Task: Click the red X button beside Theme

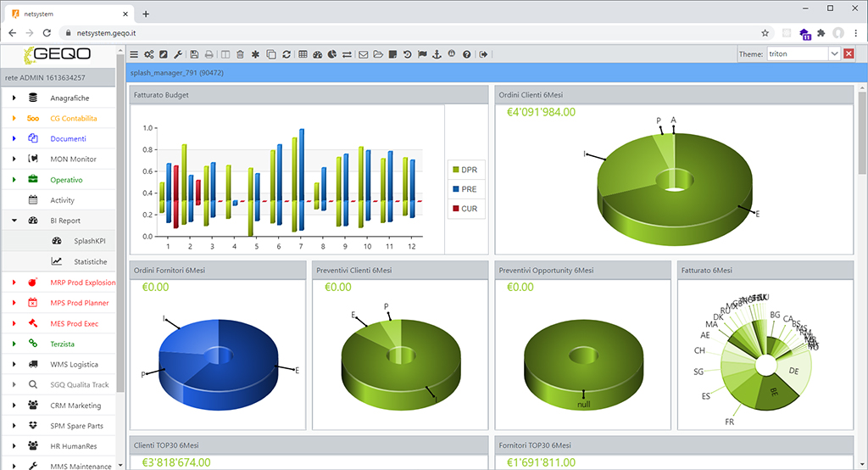Action: [x=849, y=53]
